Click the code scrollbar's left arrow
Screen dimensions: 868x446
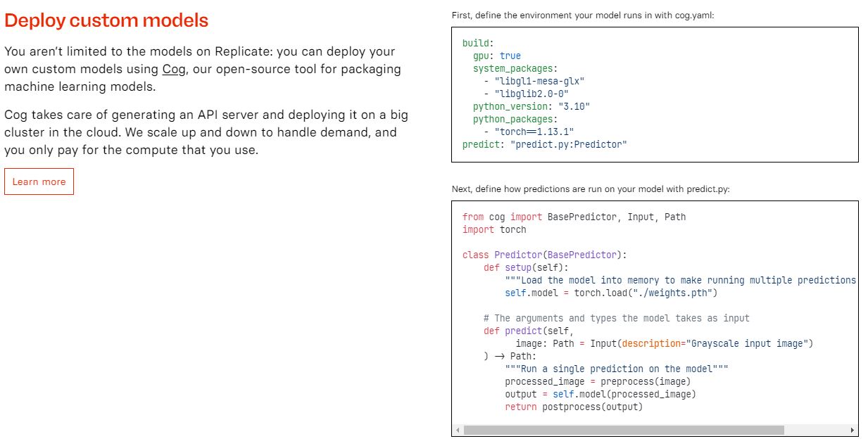point(458,430)
